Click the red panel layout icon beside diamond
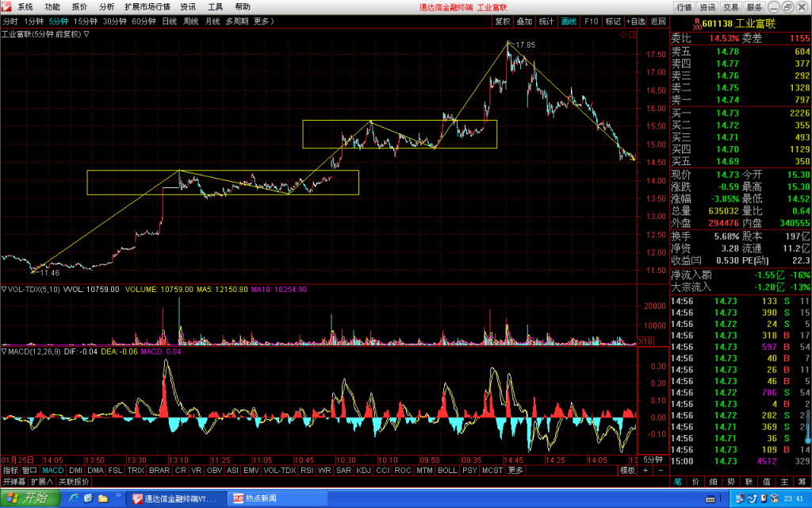 coord(632,35)
